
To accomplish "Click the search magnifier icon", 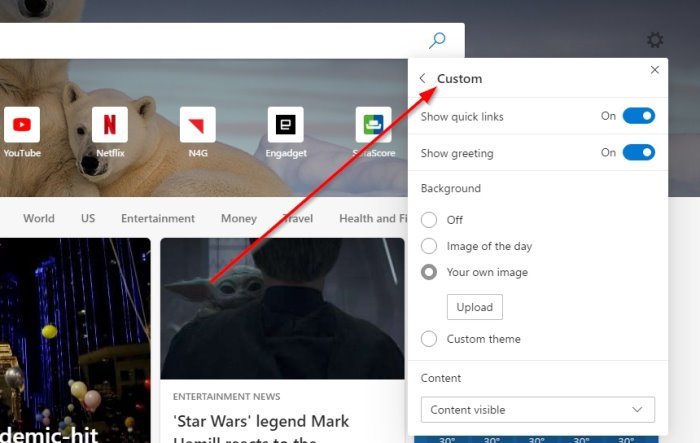I will 437,40.
